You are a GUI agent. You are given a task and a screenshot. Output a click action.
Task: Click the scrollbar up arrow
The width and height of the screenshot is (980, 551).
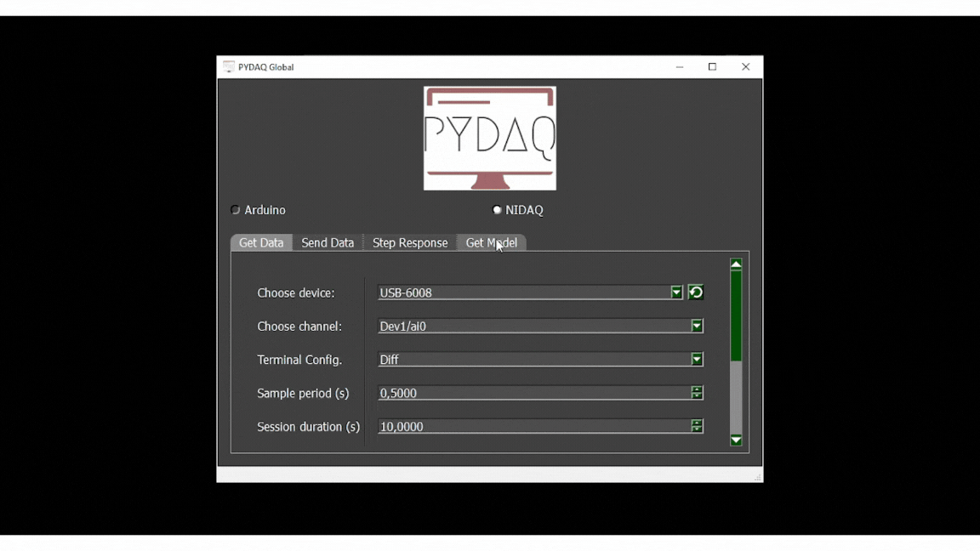coord(736,264)
